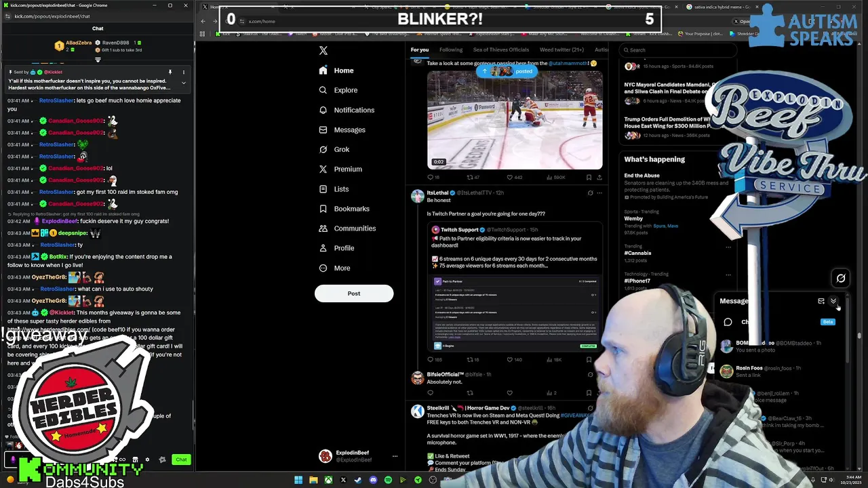868x488 pixels.
Task: Open Steelkrill's profile avatar
Action: tap(418, 412)
